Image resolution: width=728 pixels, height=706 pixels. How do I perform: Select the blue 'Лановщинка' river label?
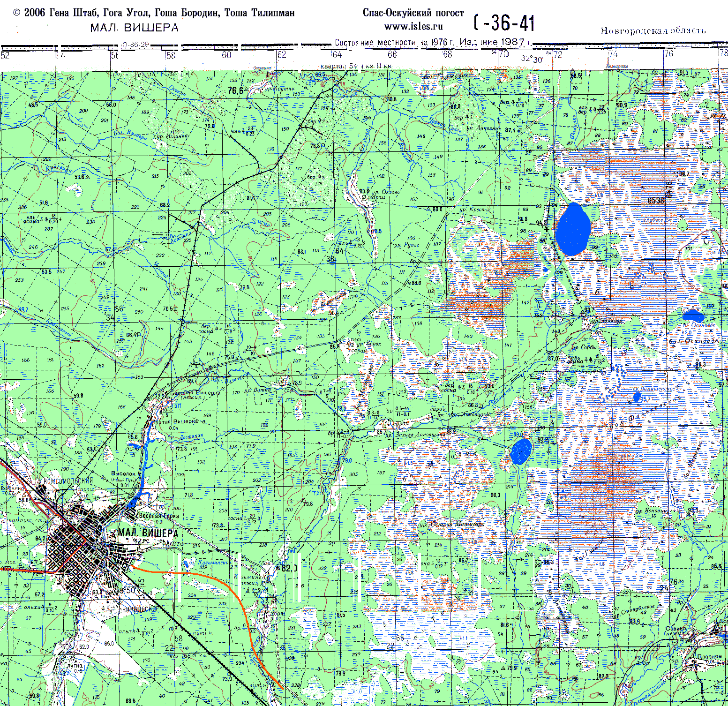(x=502, y=397)
